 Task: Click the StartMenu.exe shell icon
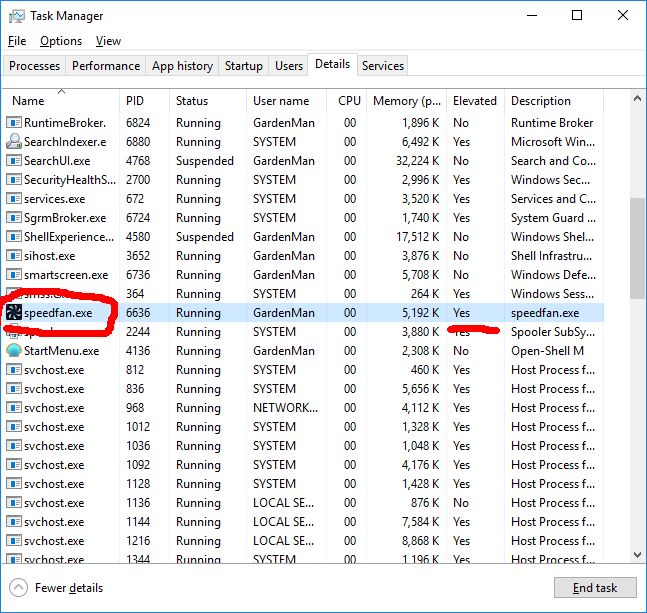14,351
